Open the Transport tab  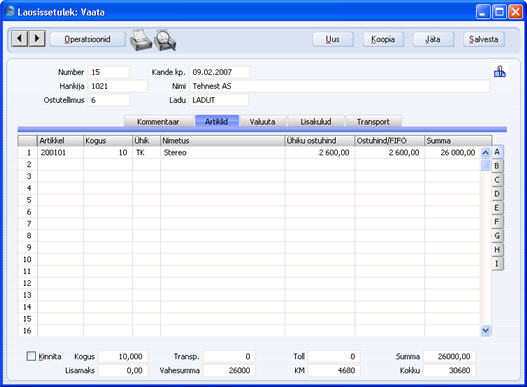(x=373, y=121)
